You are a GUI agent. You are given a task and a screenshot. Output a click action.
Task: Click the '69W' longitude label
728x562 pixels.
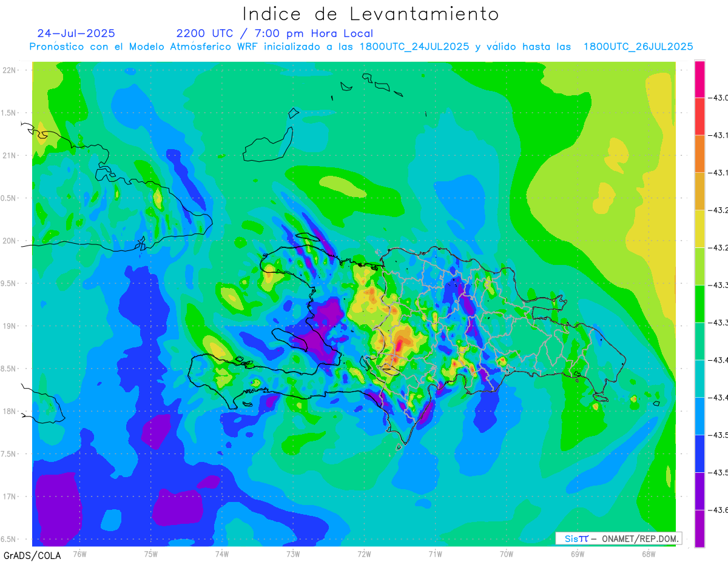click(x=577, y=554)
